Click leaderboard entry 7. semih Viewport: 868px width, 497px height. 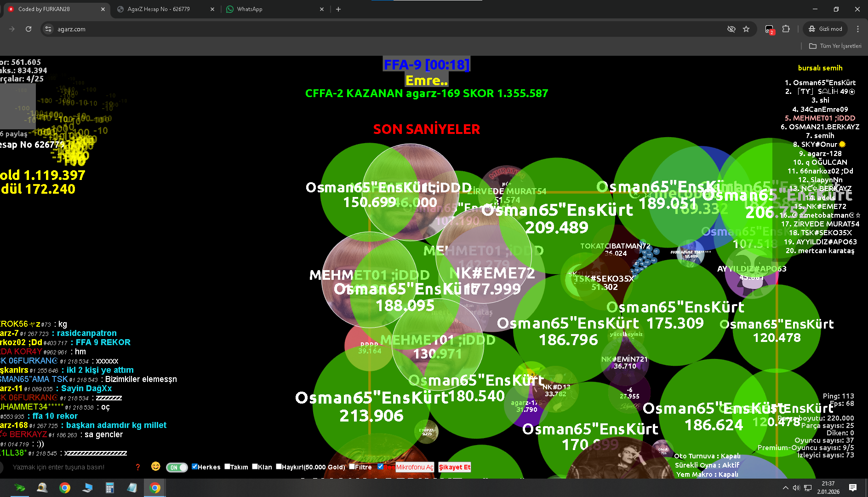(820, 136)
